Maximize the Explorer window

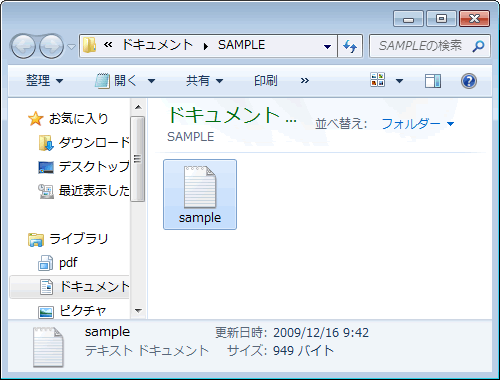441,19
